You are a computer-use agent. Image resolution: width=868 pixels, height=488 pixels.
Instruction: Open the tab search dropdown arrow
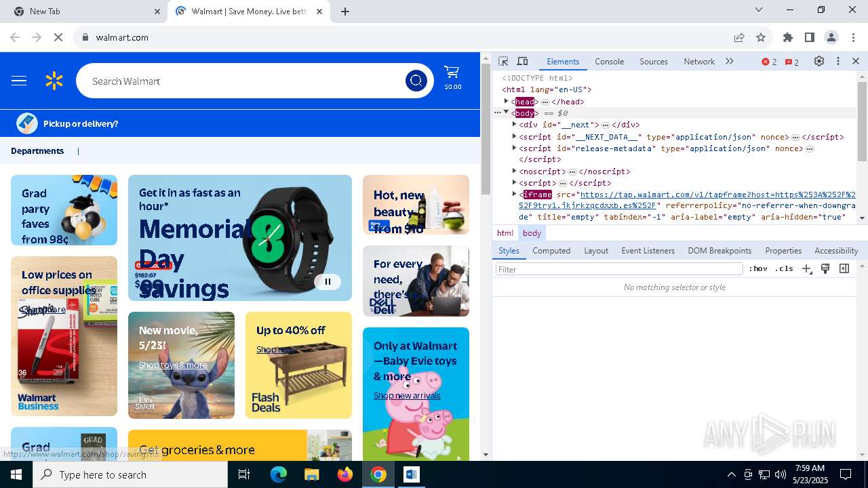coord(759,10)
